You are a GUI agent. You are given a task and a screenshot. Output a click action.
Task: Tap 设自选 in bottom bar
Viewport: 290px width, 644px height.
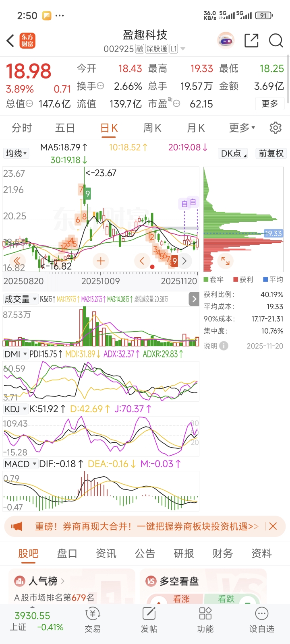[x=262, y=620]
